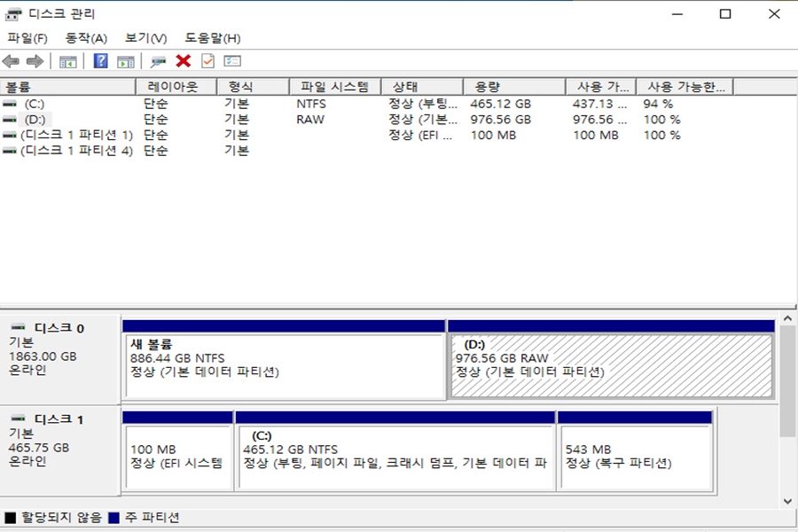
Task: Open the Help toolbar icon
Action: [x=101, y=61]
